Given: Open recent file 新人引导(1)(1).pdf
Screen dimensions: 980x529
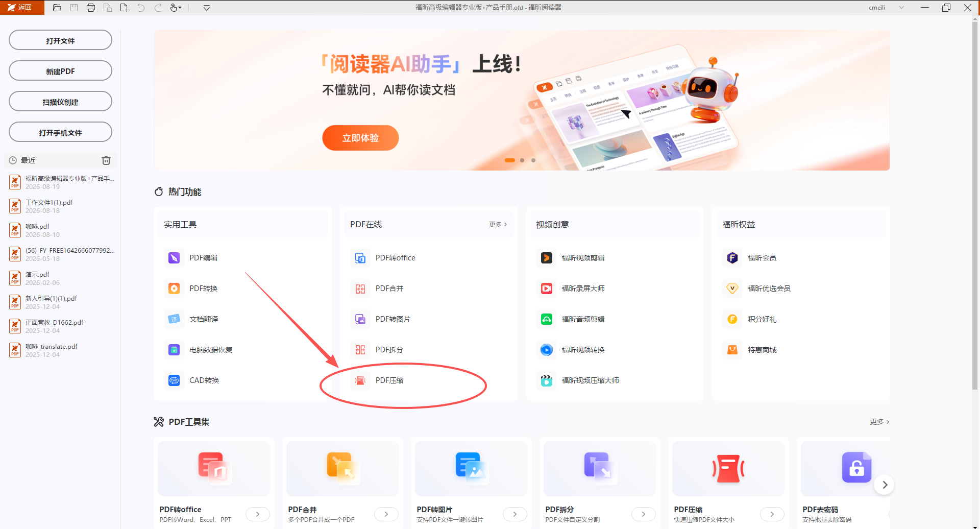Looking at the screenshot, I should pos(62,302).
